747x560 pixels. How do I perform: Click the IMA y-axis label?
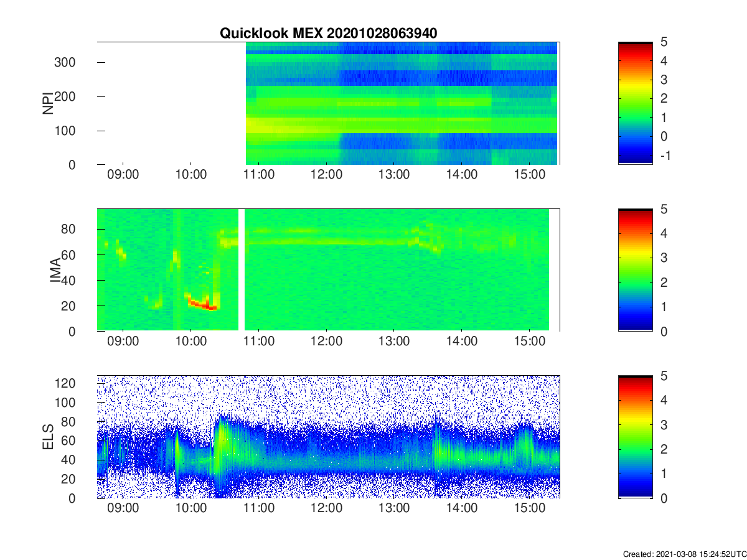[x=56, y=271]
